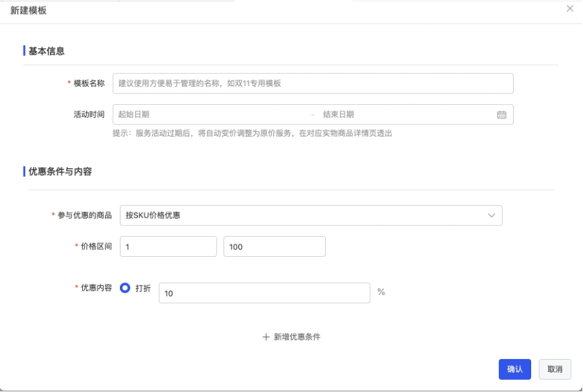
Task: Click the hint text starting with 提示：服务活动过期后
Action: coord(252,133)
